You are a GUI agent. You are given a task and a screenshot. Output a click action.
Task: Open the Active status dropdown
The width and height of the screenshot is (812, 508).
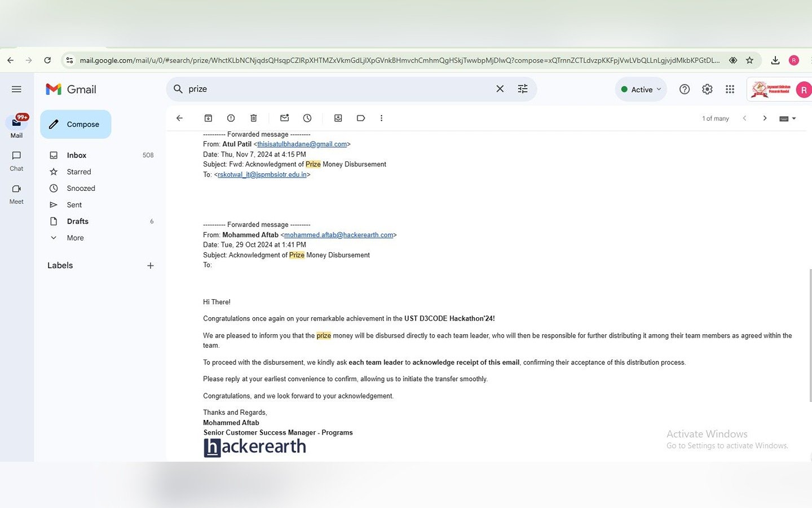(x=641, y=89)
